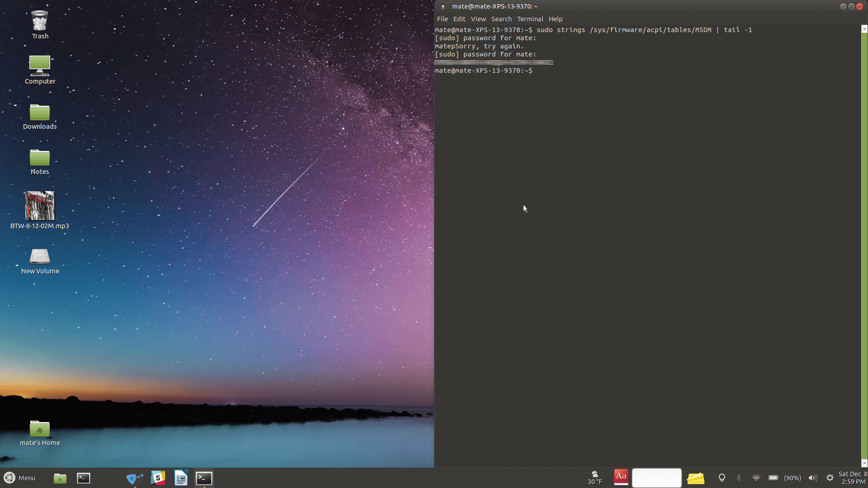This screenshot has width=868, height=488.
Task: Click the Menu button on the panel
Action: (x=19, y=478)
